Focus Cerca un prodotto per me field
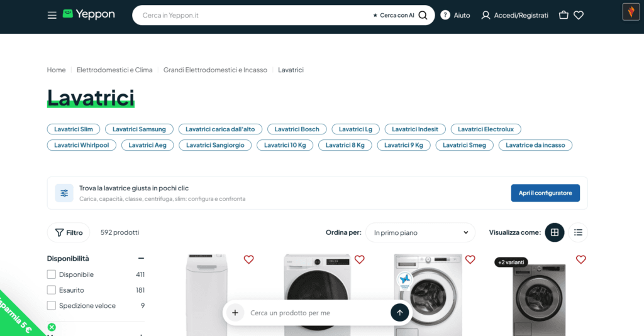644x336 pixels. click(316, 313)
